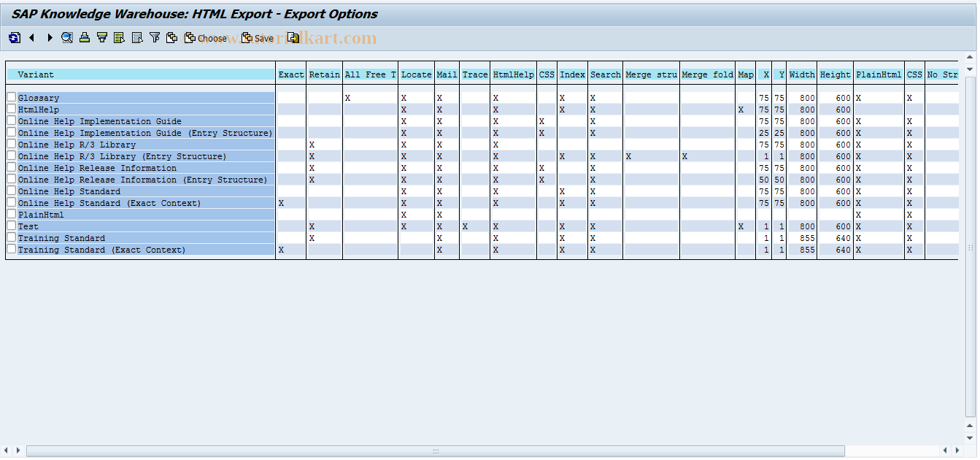The width and height of the screenshot is (980, 460).
Task: Click the right arrow column navigation icon
Action: pyautogui.click(x=50, y=38)
